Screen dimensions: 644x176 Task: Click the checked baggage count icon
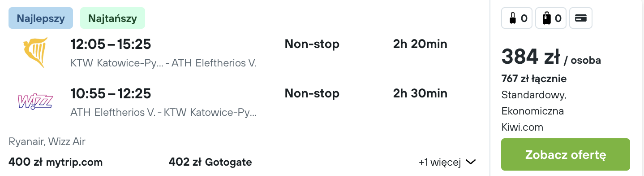click(x=551, y=18)
